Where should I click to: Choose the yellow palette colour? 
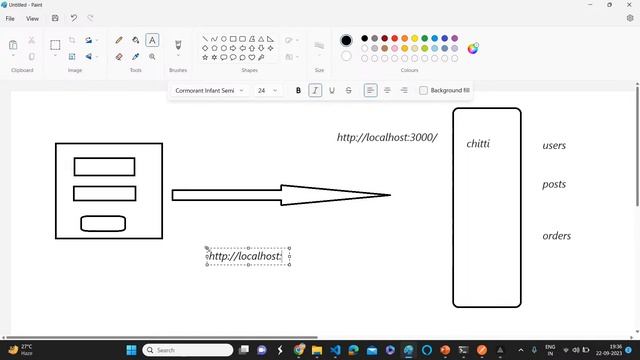click(415, 38)
